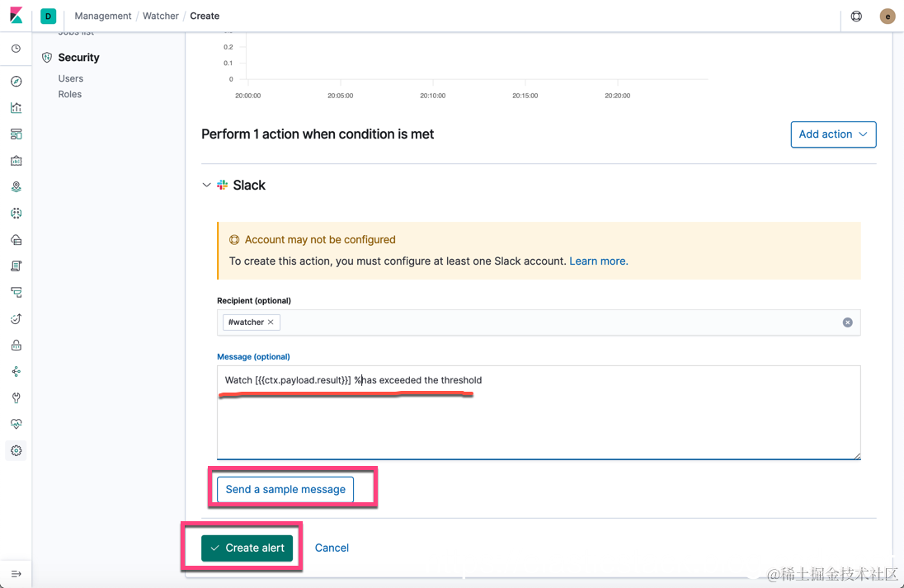Expand the side navigation menu
The height and width of the screenshot is (588, 904).
tap(16, 574)
